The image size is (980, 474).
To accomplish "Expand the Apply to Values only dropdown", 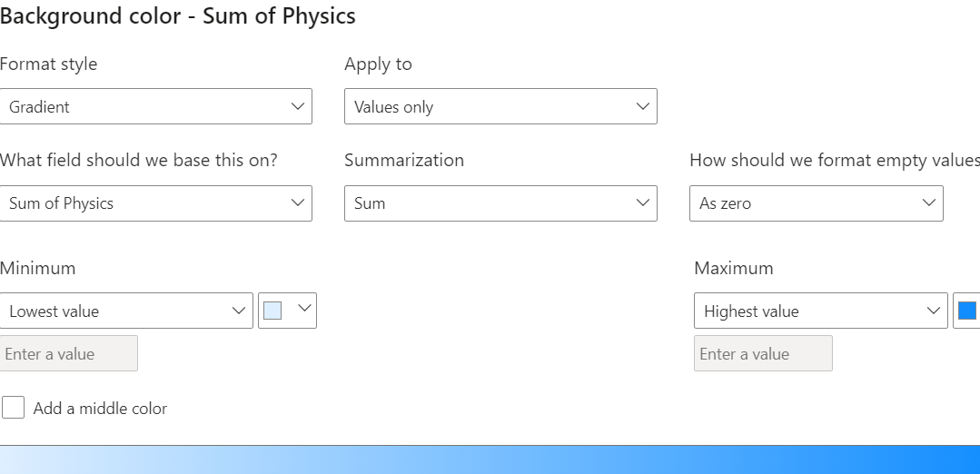I will coord(500,106).
